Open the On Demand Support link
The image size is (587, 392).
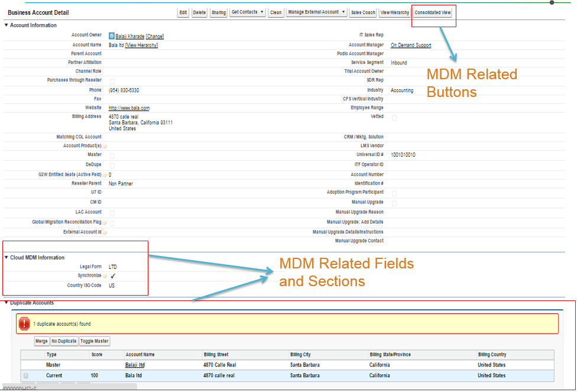tap(411, 45)
